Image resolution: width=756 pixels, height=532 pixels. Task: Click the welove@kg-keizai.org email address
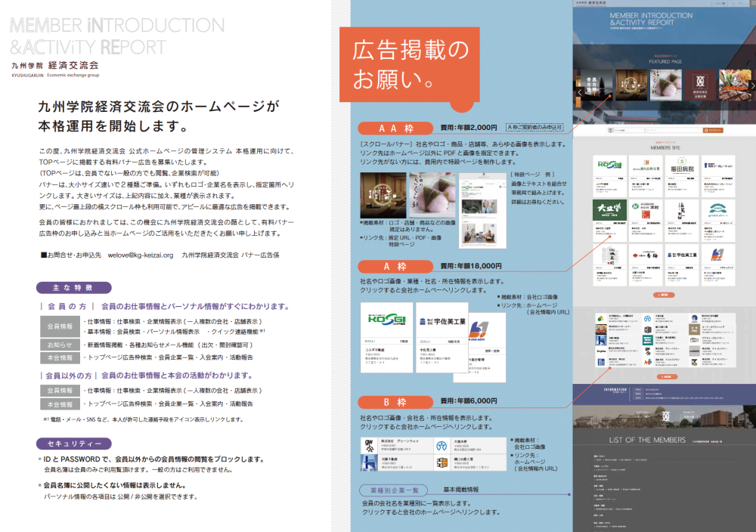click(141, 255)
